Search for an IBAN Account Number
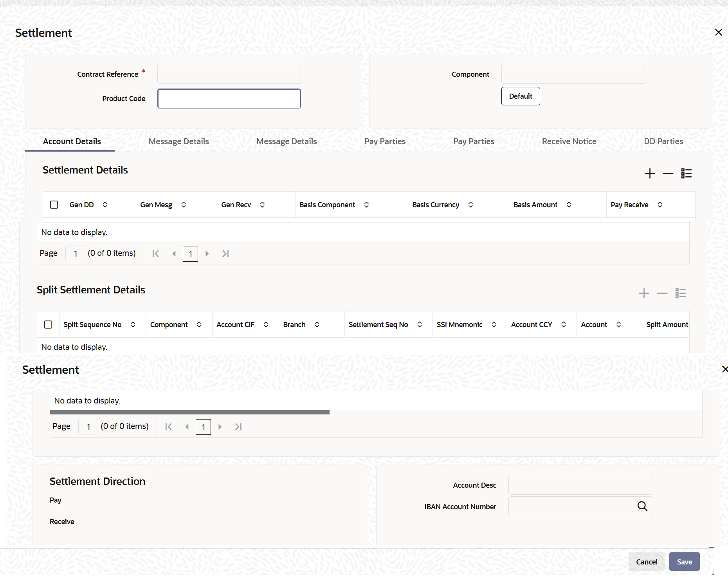 pos(642,506)
